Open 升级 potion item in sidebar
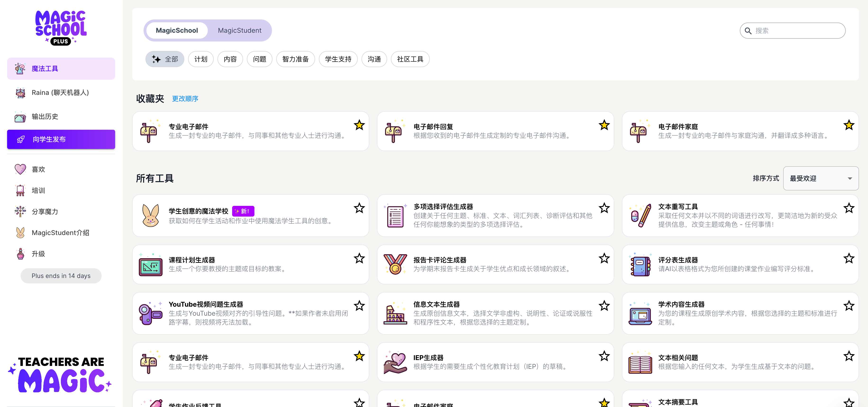868x407 pixels. [61, 254]
